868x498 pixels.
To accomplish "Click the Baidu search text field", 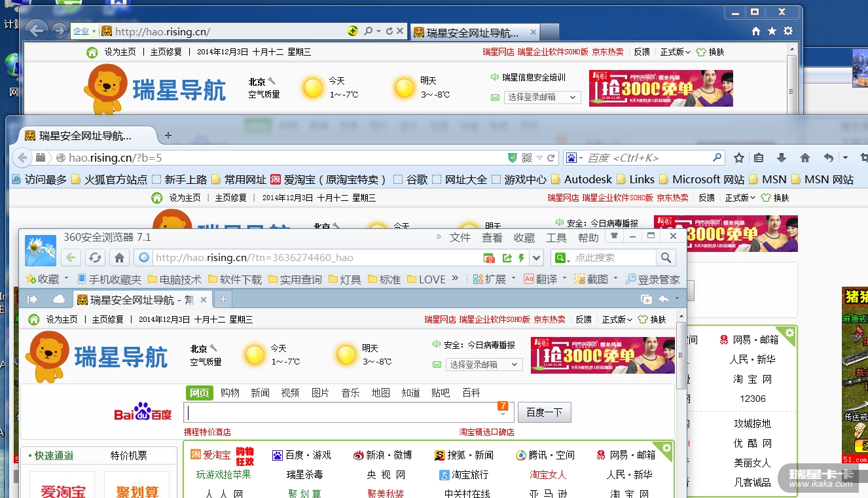I will (348, 413).
